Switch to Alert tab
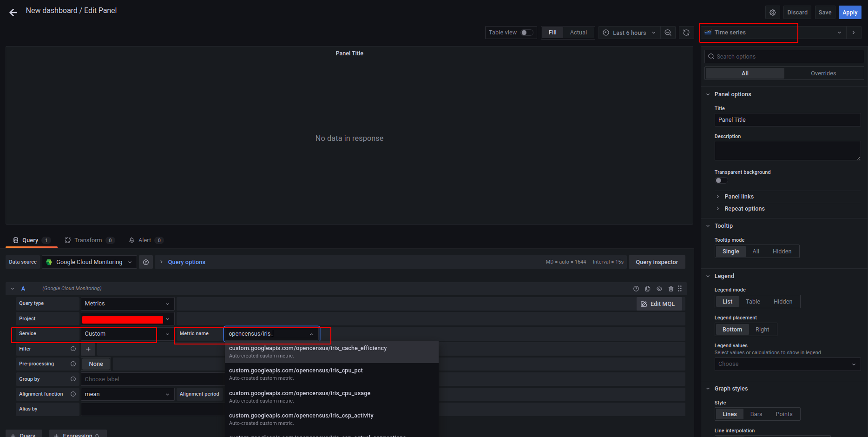 pyautogui.click(x=145, y=240)
